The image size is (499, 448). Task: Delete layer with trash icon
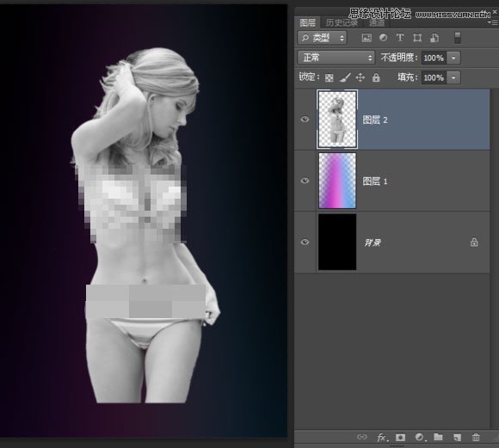(x=476, y=437)
